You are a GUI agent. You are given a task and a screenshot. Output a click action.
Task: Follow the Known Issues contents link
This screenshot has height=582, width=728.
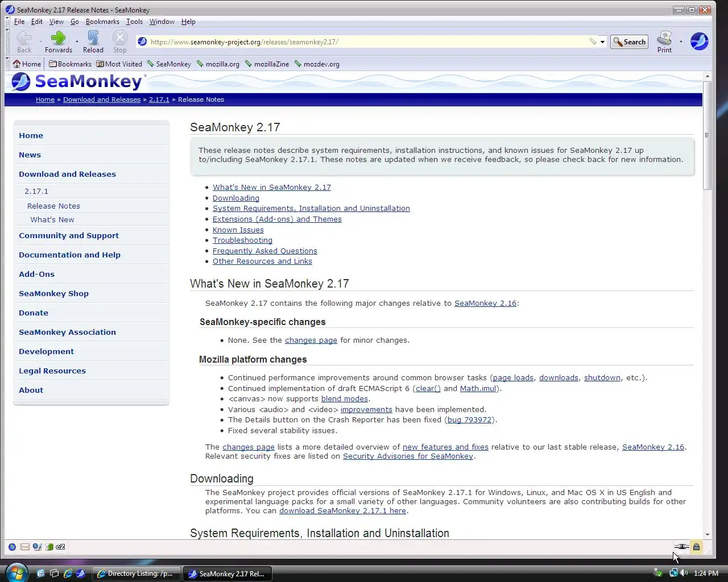238,230
